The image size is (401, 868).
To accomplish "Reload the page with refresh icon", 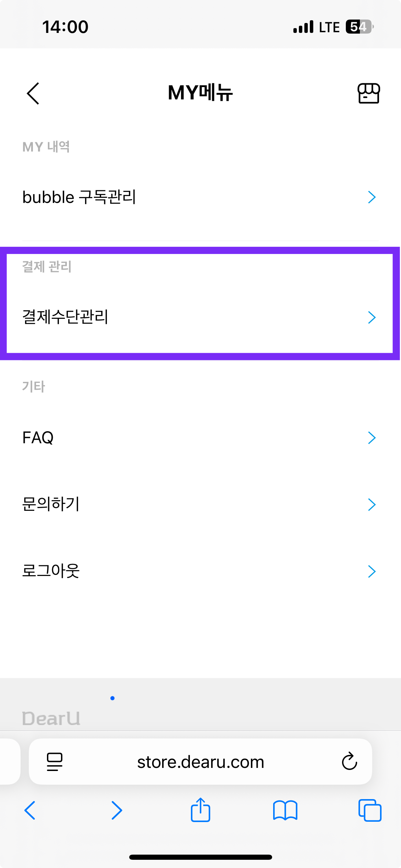I will coord(349,761).
